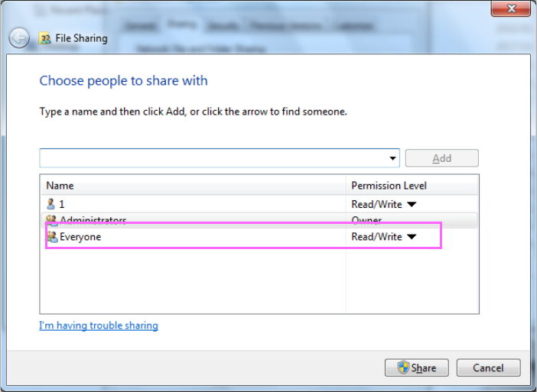Click the user icon beside name 1

(x=51, y=204)
